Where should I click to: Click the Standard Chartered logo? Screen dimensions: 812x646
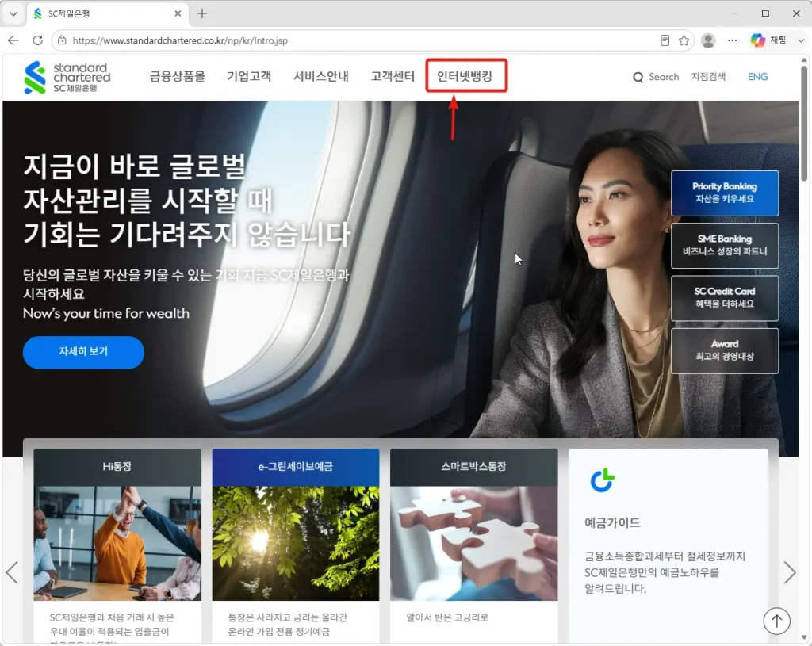pos(67,77)
